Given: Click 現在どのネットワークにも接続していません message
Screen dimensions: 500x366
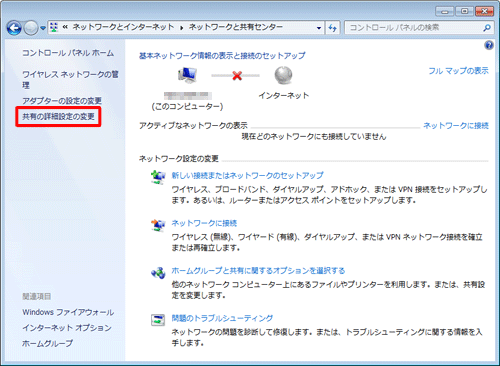Looking at the screenshot, I should tap(314, 136).
